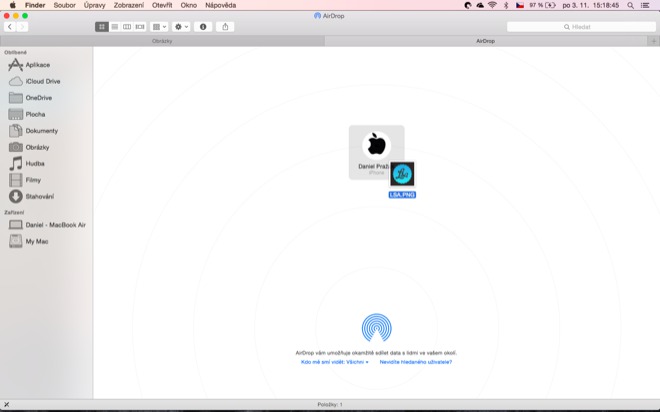The width and height of the screenshot is (660, 412).
Task: Click the battery status indicator
Action: [543, 5]
